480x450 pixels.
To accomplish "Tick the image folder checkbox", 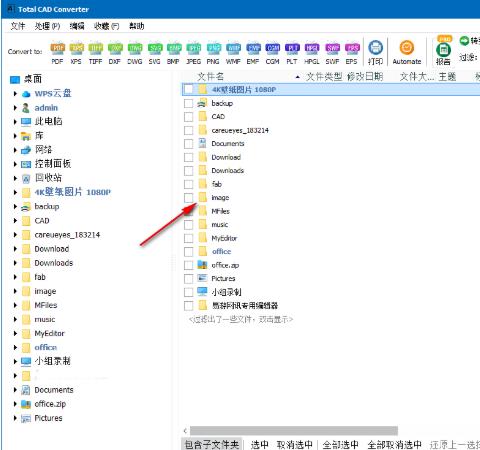I will [x=189, y=198].
